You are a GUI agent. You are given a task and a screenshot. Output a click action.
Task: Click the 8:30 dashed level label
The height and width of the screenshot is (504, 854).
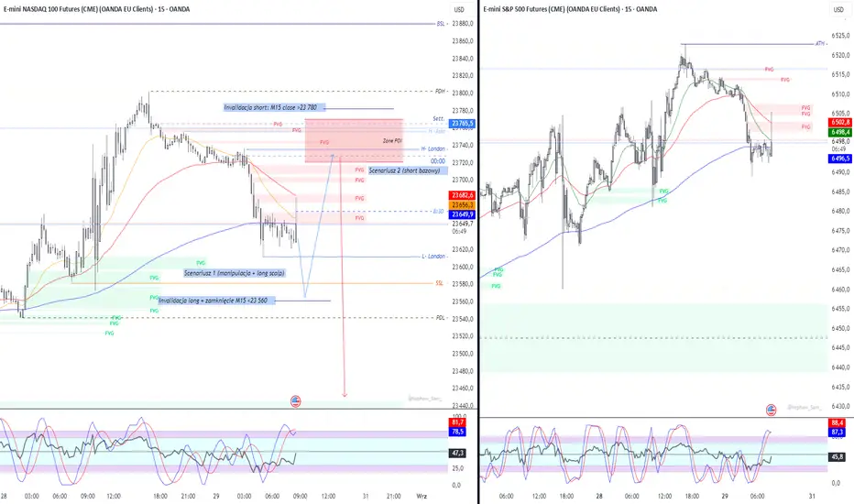438,212
